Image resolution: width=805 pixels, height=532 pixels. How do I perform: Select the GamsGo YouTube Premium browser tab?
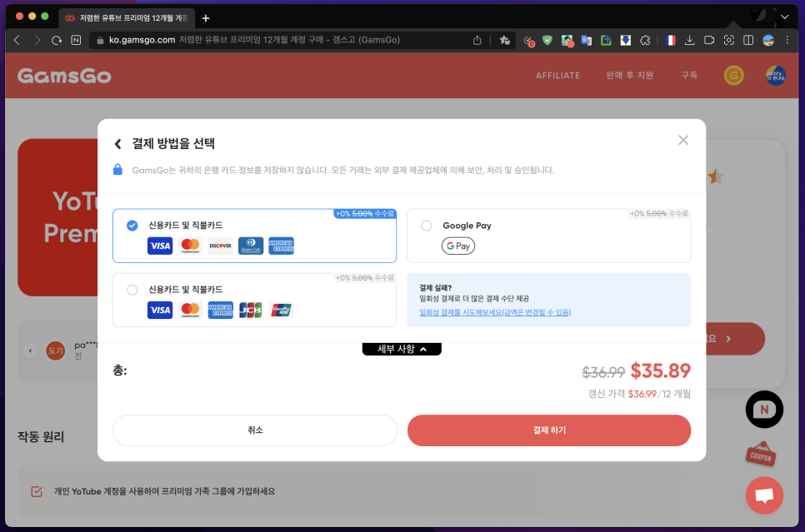pos(127,18)
